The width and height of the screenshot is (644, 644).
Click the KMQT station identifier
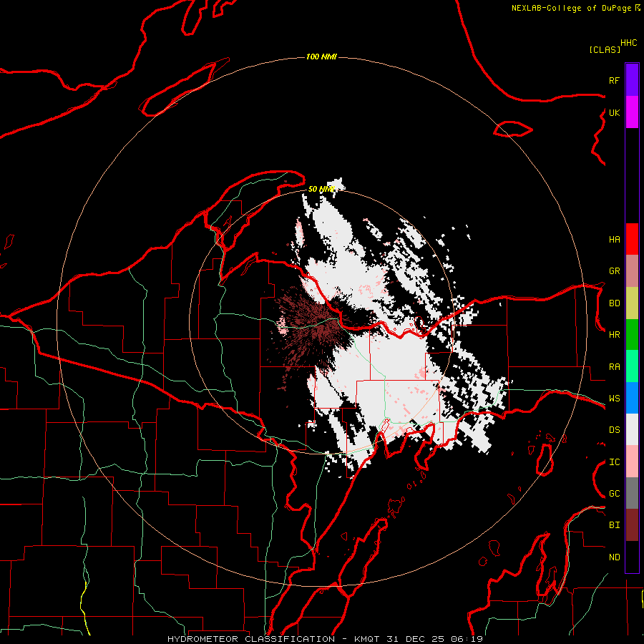coord(367,639)
